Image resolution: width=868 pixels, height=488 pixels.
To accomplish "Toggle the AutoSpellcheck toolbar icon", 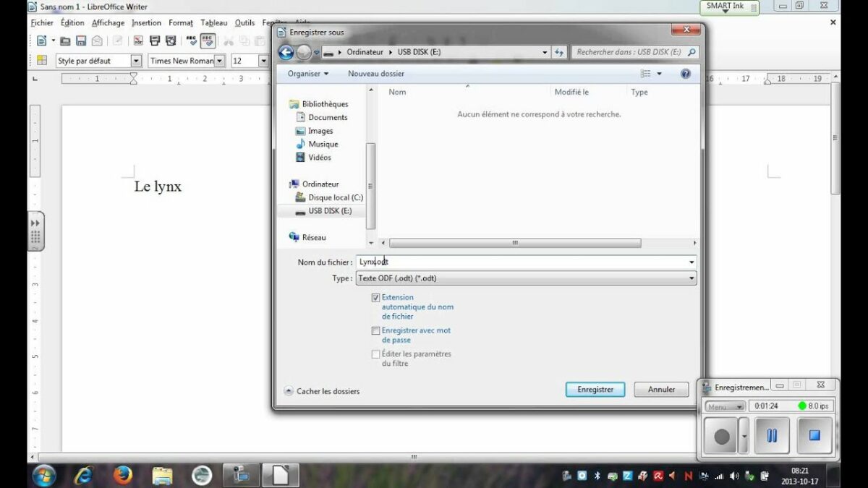I will tap(208, 41).
